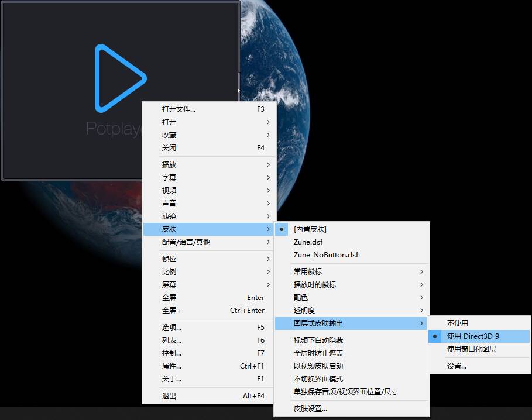Open the 常用徽标 logo submenu
The width and height of the screenshot is (532, 420).
307,272
